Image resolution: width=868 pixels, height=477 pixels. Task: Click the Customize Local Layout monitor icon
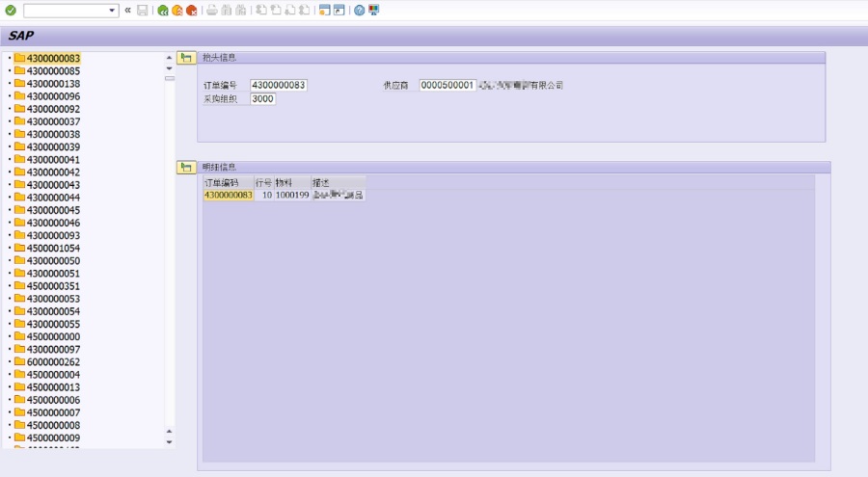tap(374, 11)
